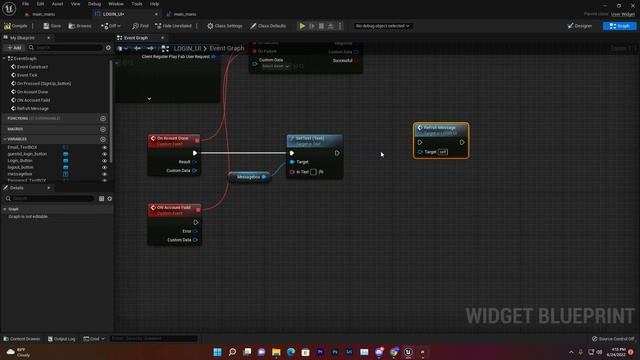This screenshot has height=360, width=640.
Task: Compile the LOGIN_UI blueprint
Action: point(16,26)
